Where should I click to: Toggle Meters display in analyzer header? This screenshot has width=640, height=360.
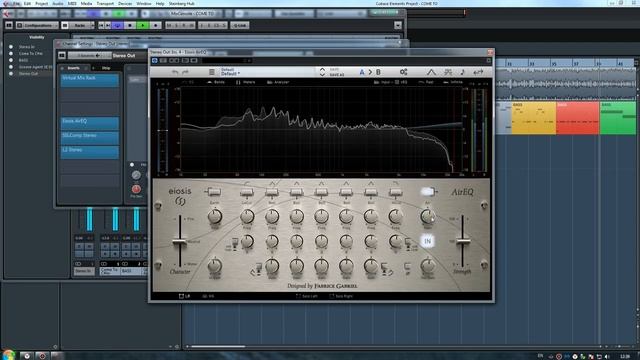tap(245, 82)
